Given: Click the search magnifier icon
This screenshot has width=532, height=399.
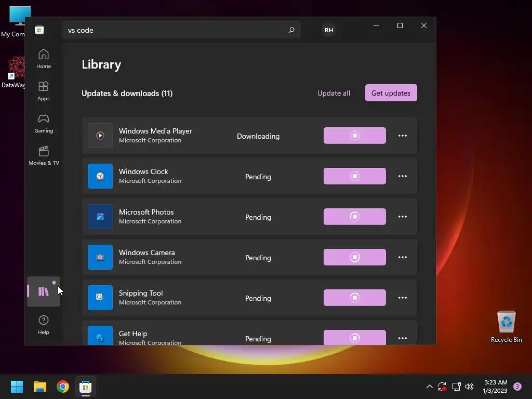Looking at the screenshot, I should coord(291,30).
